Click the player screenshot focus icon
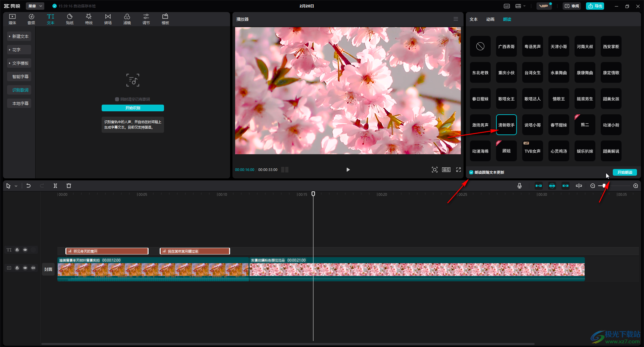The width and height of the screenshot is (644, 347). point(435,170)
